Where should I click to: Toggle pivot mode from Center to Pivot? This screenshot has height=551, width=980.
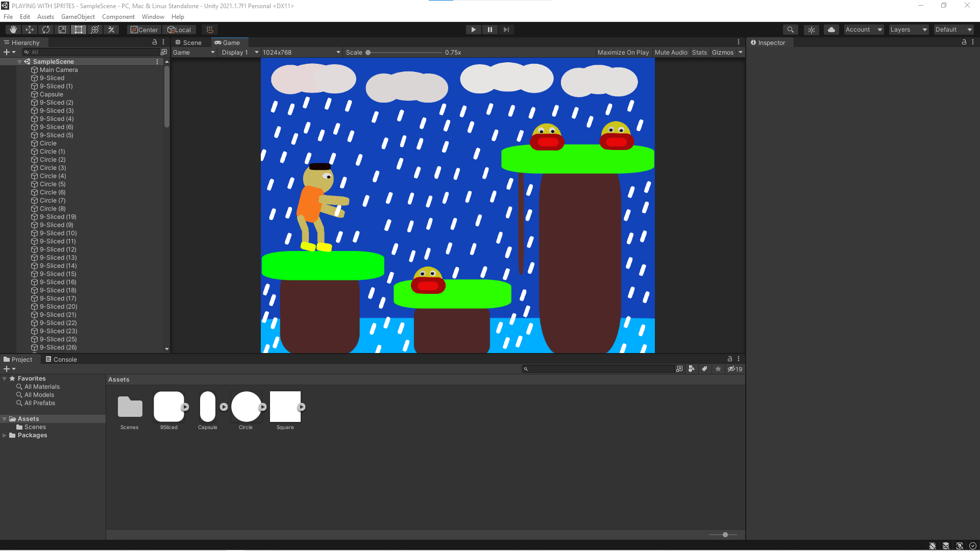[144, 29]
